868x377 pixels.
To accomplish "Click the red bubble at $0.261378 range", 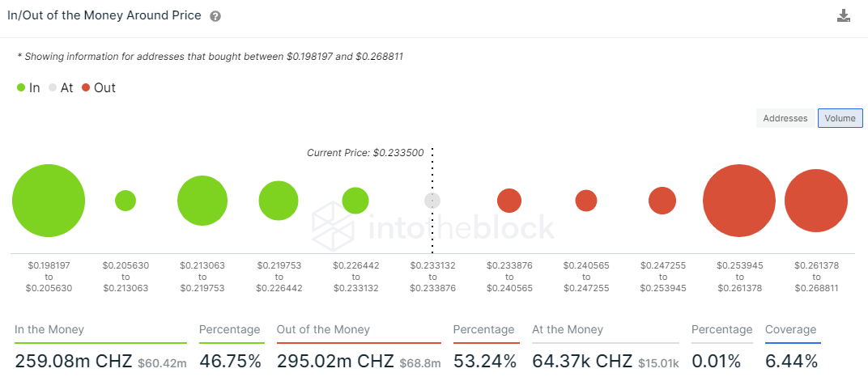I will click(x=816, y=201).
